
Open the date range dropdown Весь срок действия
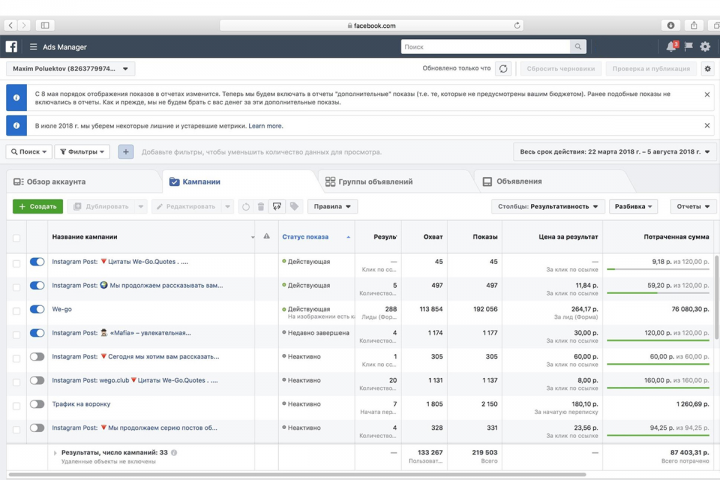click(614, 152)
